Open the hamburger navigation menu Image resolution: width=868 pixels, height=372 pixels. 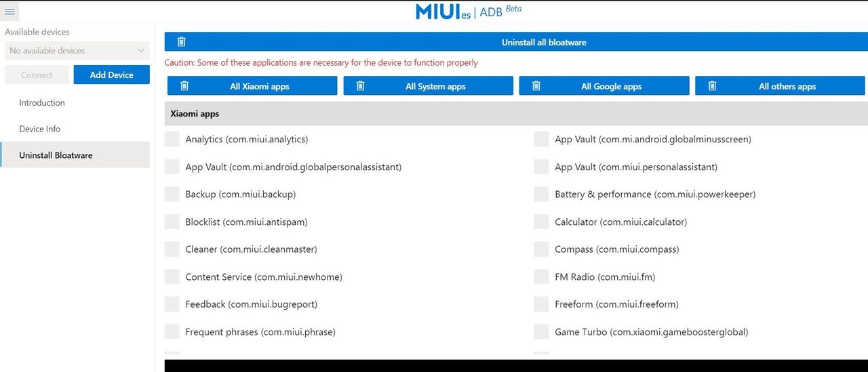click(x=9, y=11)
